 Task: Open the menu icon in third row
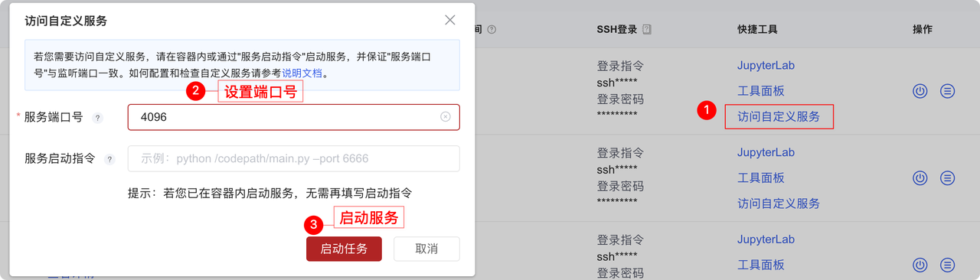948,265
